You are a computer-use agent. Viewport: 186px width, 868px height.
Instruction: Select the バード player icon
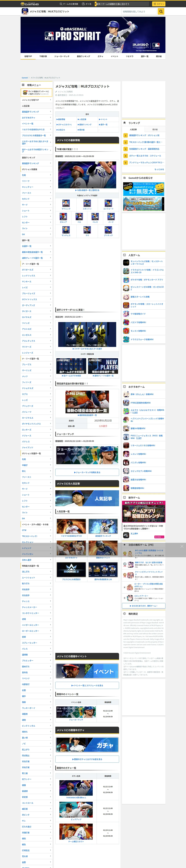click(x=111, y=217)
